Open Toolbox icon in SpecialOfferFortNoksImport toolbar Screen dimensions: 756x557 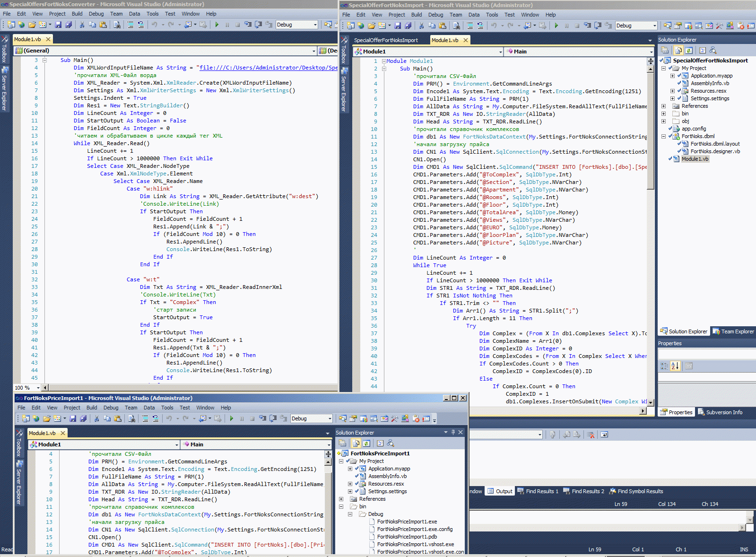tap(720, 26)
